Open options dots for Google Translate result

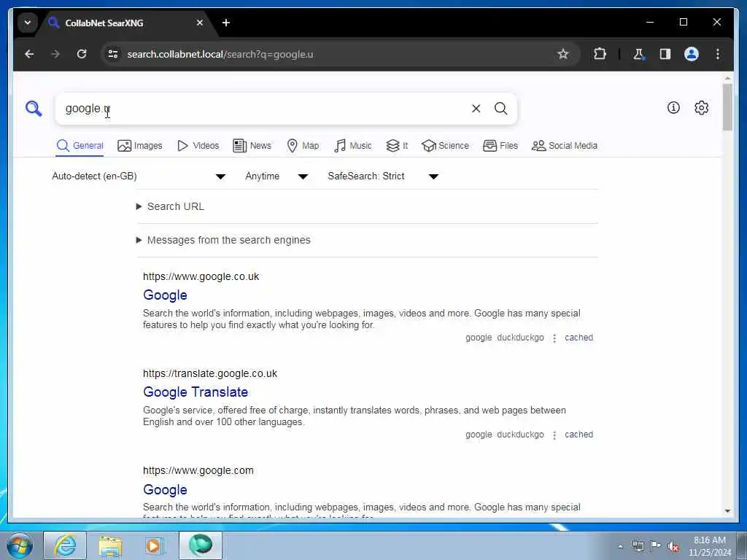[x=554, y=435]
